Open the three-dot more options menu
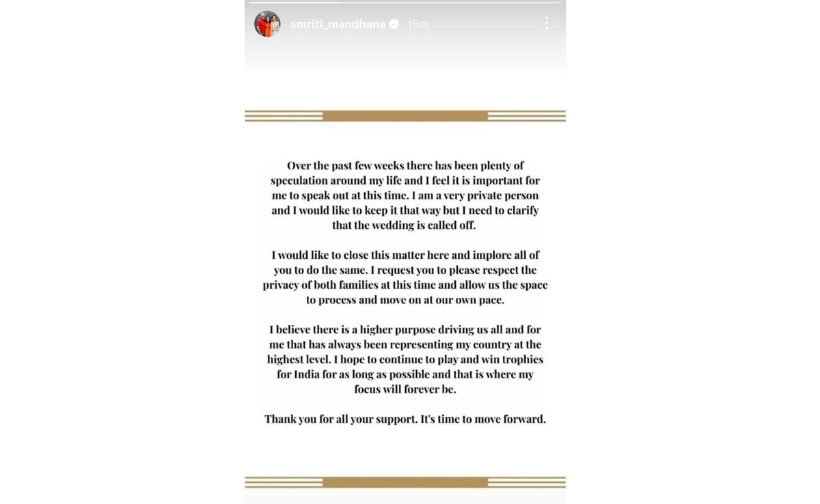The width and height of the screenshot is (820, 504). point(547,24)
